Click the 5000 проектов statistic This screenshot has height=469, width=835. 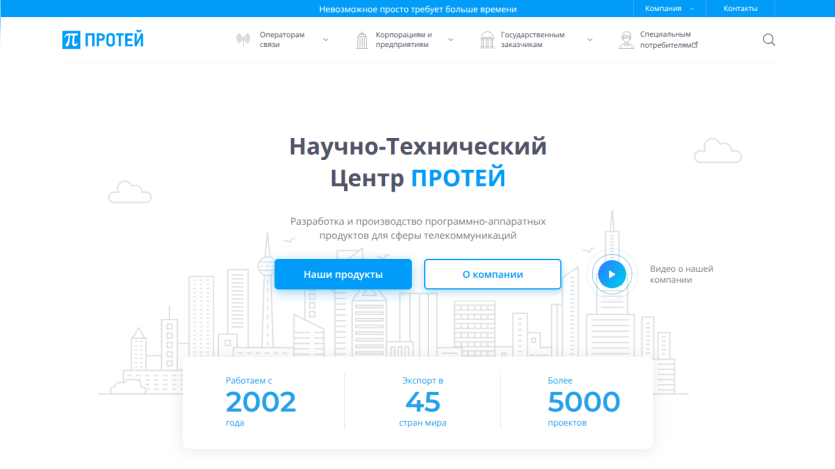coord(584,402)
